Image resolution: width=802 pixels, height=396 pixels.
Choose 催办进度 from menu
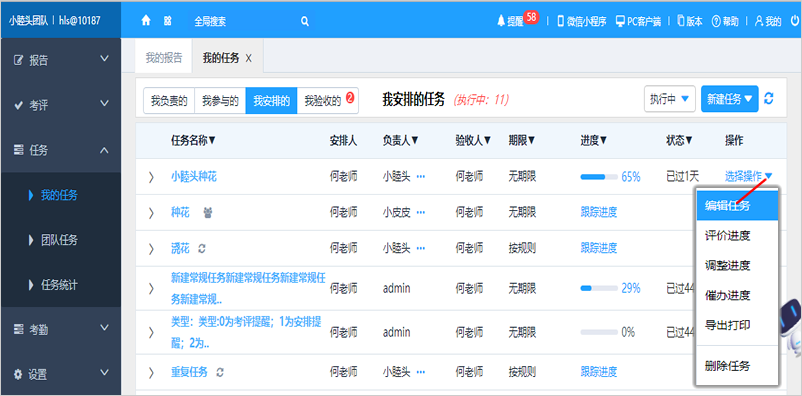[737, 295]
